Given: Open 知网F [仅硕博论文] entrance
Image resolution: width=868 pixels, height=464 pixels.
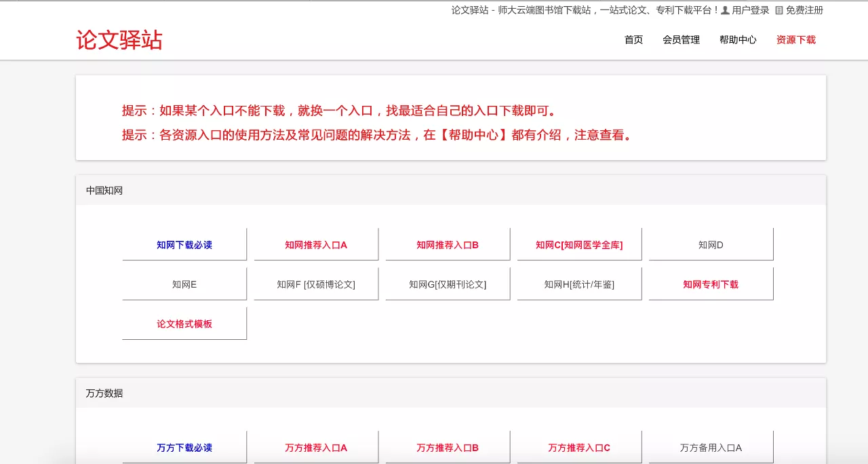Looking at the screenshot, I should [316, 284].
